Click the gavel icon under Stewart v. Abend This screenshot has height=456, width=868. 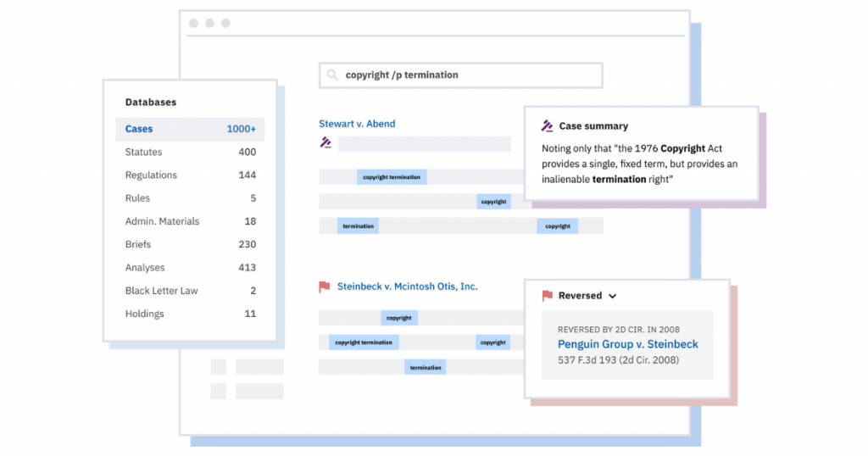pos(325,143)
